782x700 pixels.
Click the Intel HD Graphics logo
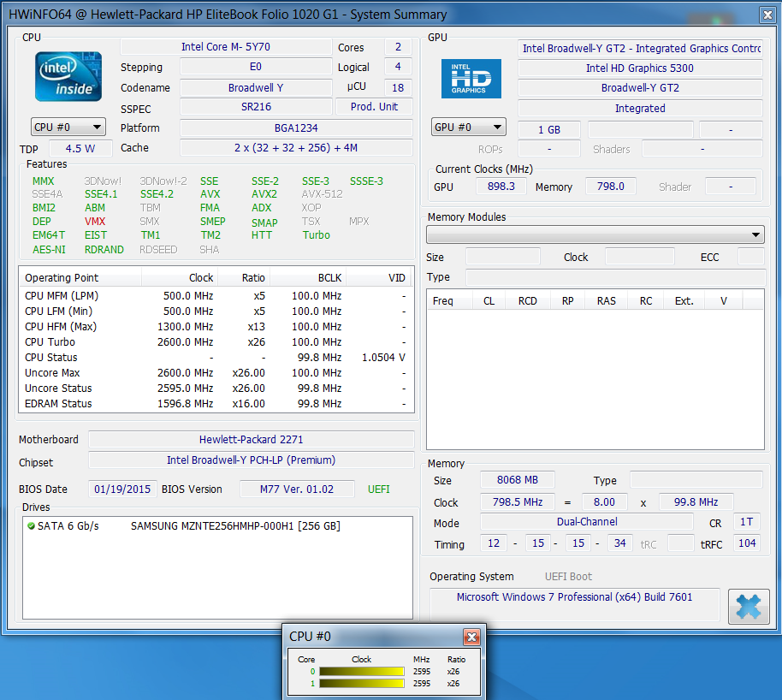471,79
